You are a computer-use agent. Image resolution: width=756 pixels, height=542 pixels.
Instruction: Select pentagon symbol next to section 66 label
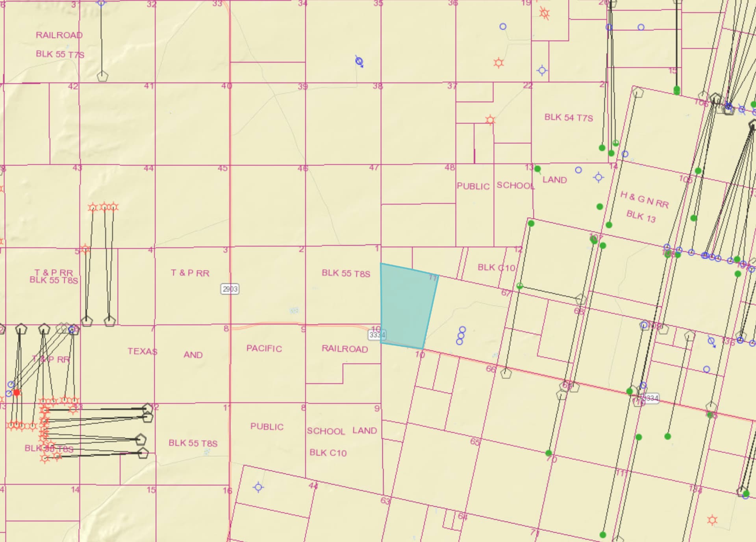pyautogui.click(x=506, y=373)
